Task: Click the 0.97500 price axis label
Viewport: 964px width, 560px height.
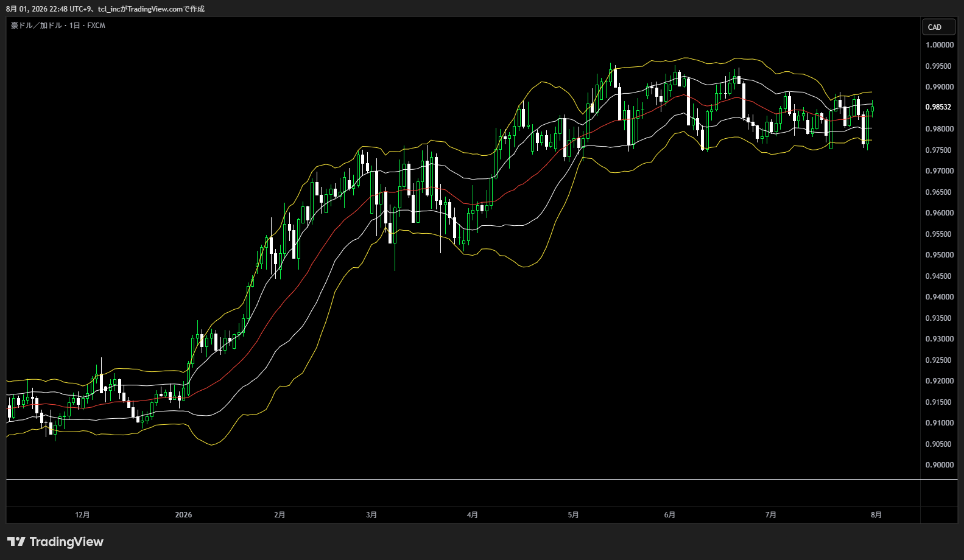Action: pyautogui.click(x=940, y=150)
